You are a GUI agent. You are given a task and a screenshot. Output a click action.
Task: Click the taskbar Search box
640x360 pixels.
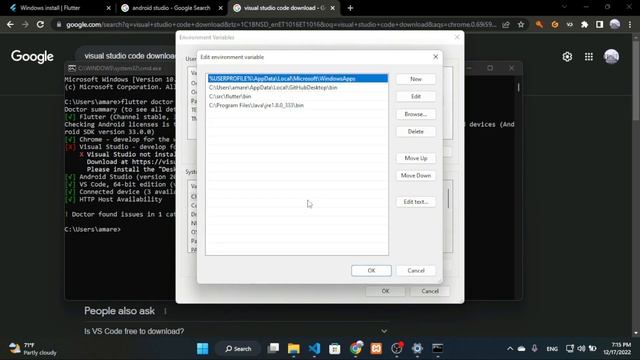click(238, 349)
